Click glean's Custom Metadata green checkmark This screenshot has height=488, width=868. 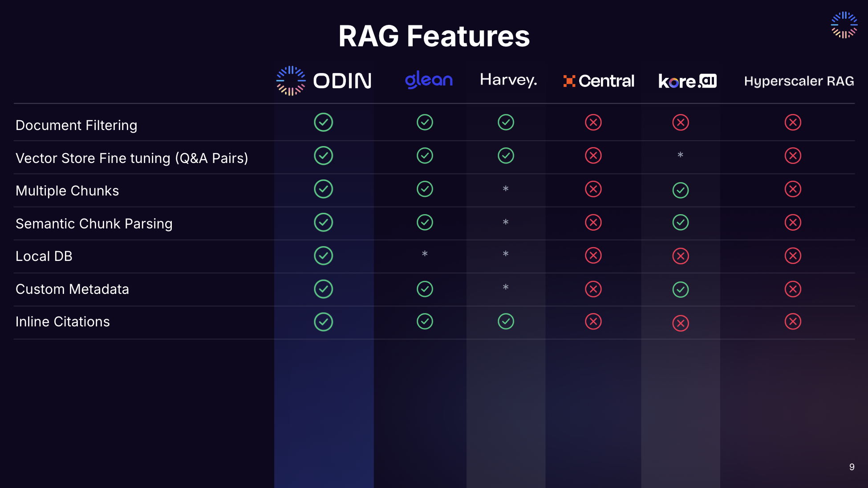point(425,289)
